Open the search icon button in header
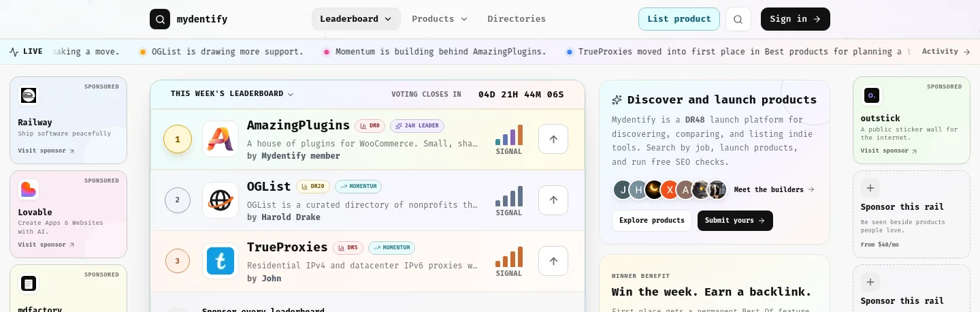The width and height of the screenshot is (980, 312). pyautogui.click(x=738, y=19)
